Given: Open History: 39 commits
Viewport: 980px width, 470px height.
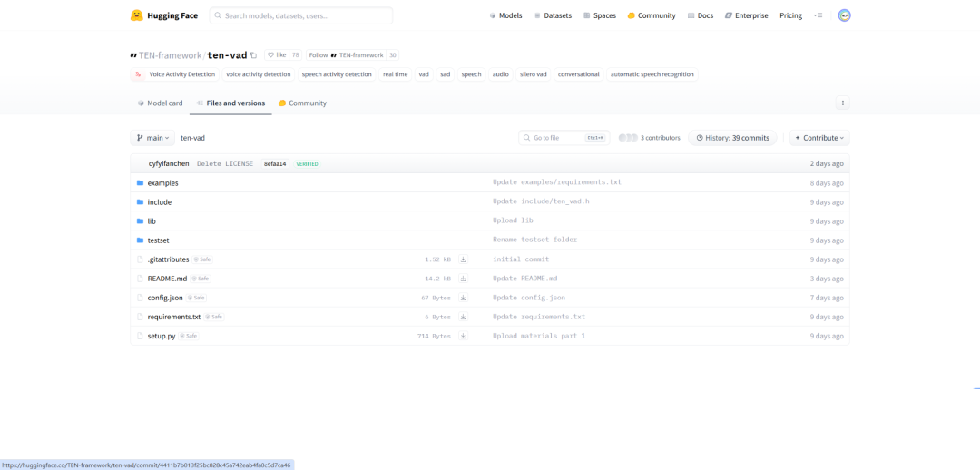Looking at the screenshot, I should [732, 138].
